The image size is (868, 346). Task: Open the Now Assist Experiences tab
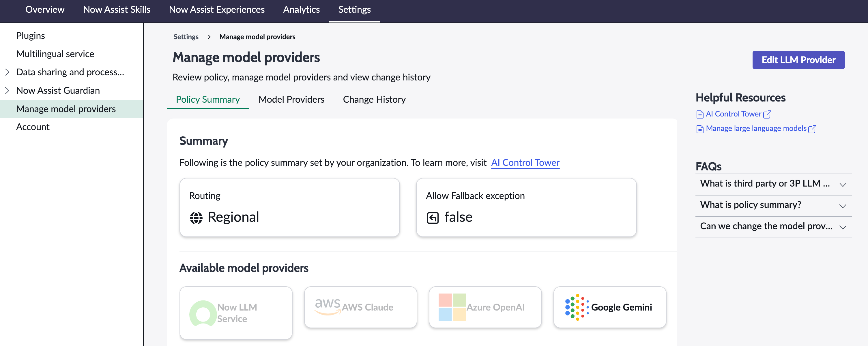pyautogui.click(x=217, y=10)
